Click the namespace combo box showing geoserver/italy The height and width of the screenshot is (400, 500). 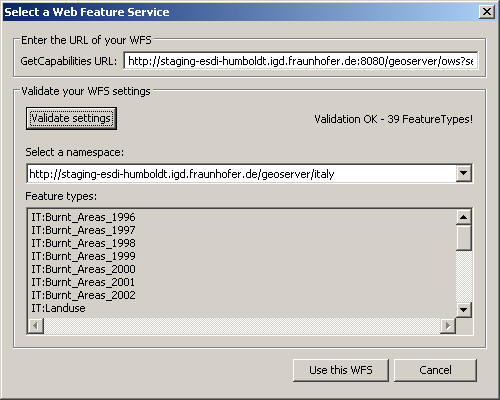(x=249, y=173)
